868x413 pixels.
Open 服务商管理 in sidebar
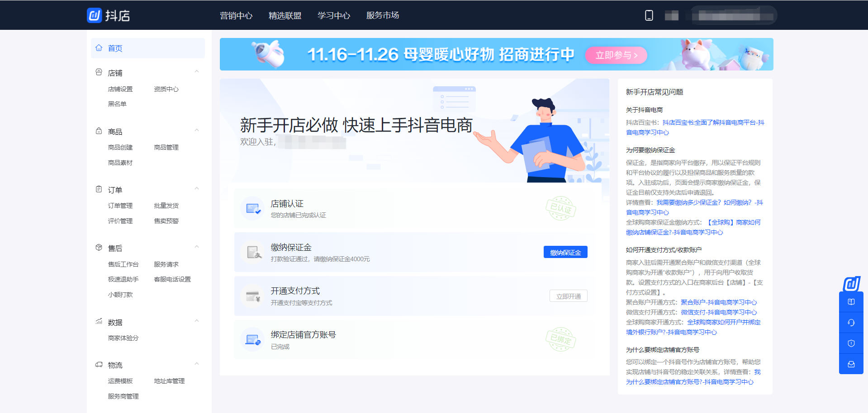[123, 396]
